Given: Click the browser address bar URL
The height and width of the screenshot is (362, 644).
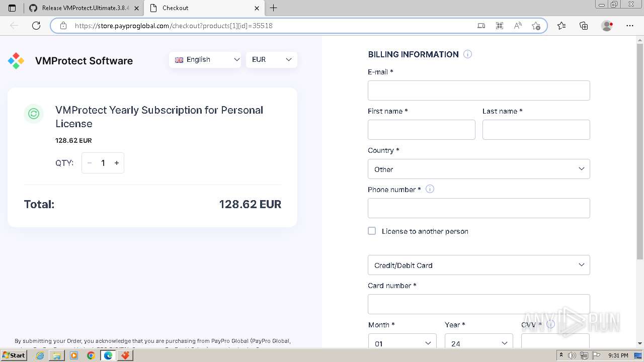Looking at the screenshot, I should [174, 26].
